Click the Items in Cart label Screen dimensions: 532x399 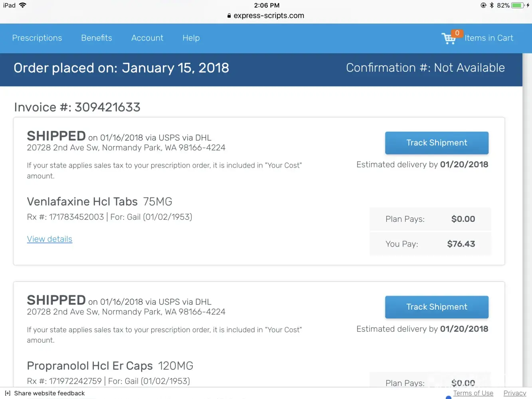point(489,38)
